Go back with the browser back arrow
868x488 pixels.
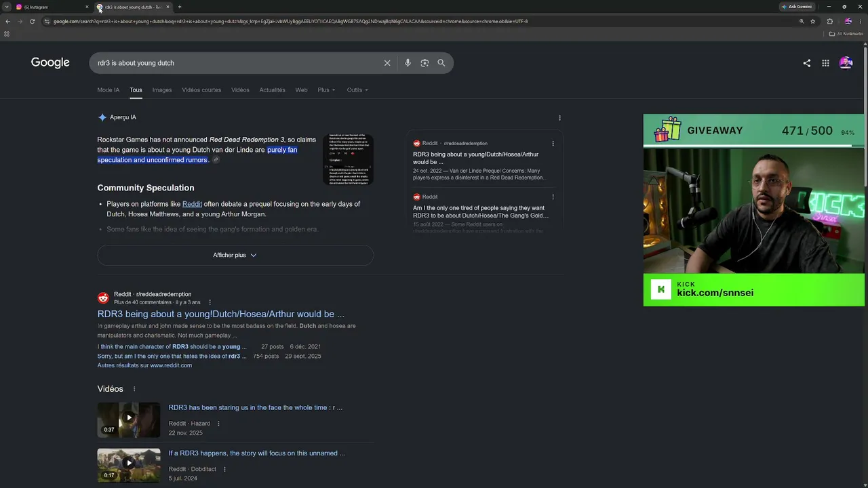click(x=7, y=21)
